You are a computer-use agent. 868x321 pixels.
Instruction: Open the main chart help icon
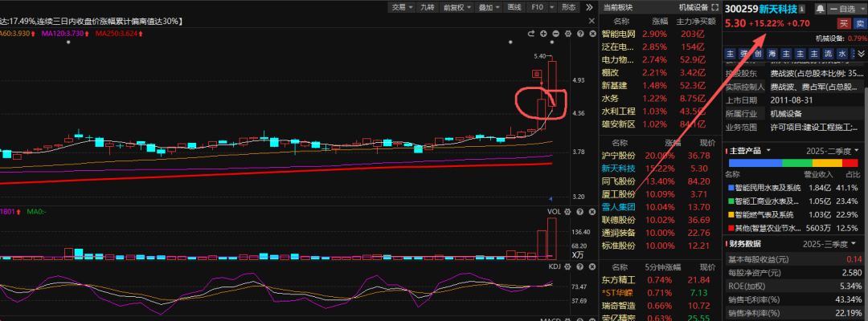[579, 34]
